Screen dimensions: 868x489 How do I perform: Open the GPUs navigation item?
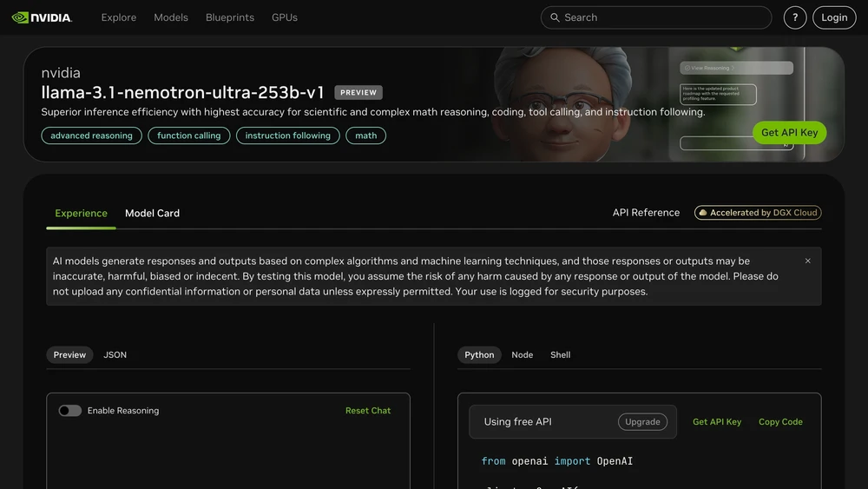285,17
